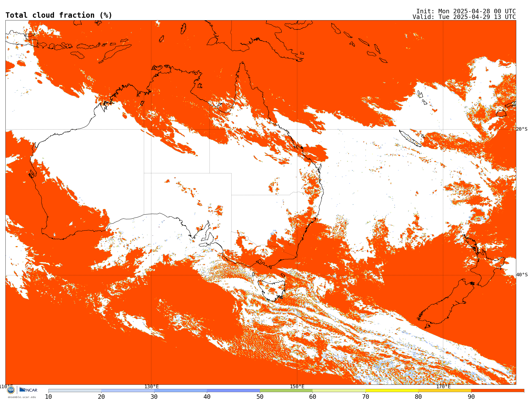The height and width of the screenshot is (400, 532).
Task: Click the colorbar label '80'
Action: [x=418, y=397]
